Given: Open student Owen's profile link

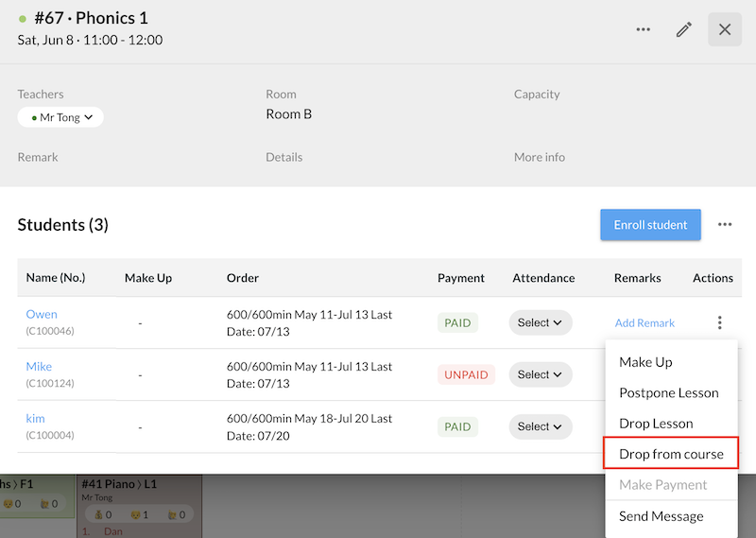Looking at the screenshot, I should click(42, 314).
